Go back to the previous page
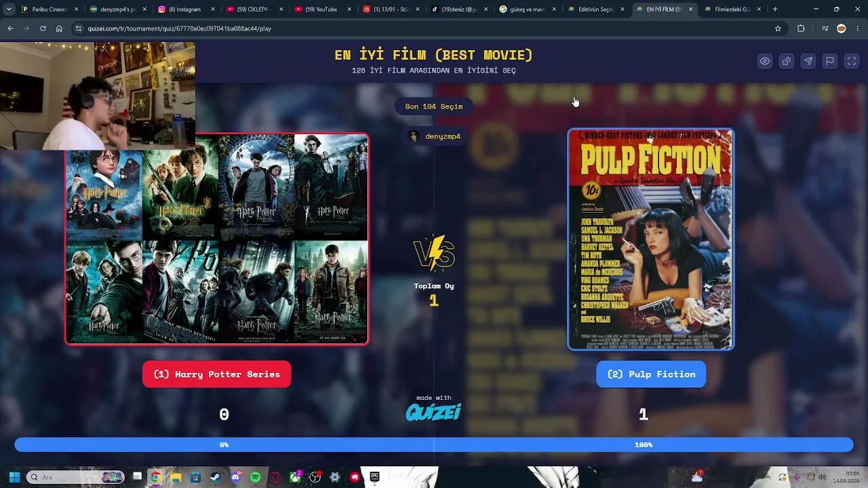The width and height of the screenshot is (868, 488). coord(10,28)
